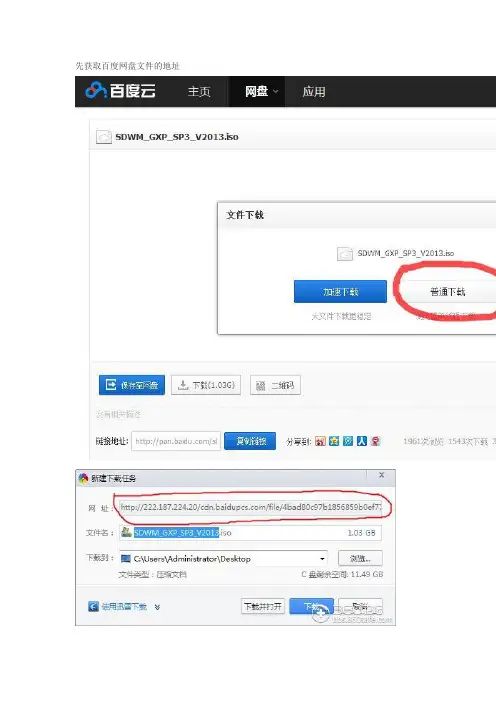Click the 下载(1.03G) button

tap(206, 385)
